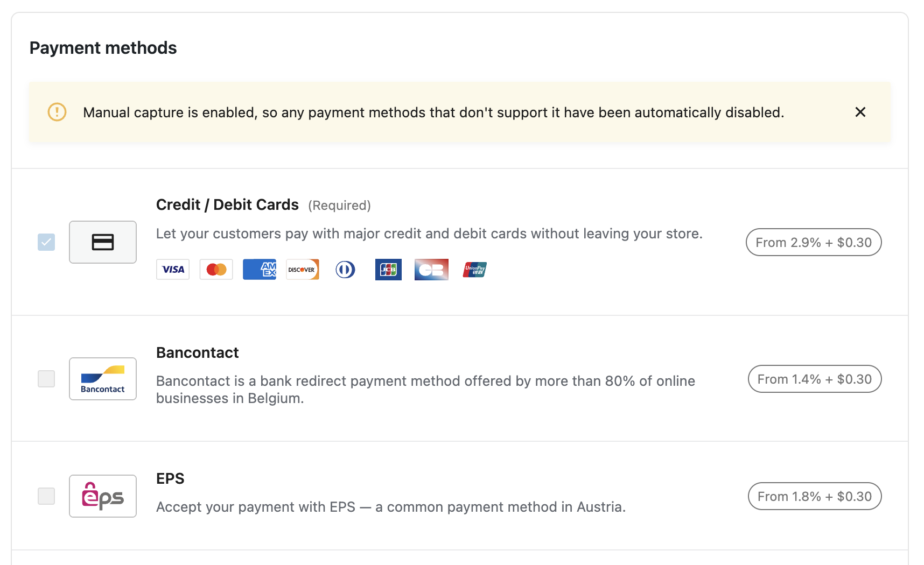
Task: Click the Discover card icon
Action: click(x=302, y=270)
